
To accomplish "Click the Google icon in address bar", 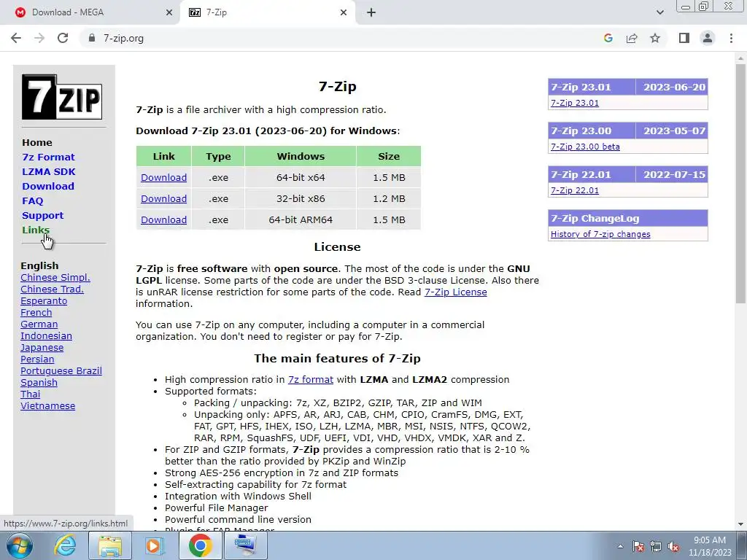I will (x=608, y=38).
